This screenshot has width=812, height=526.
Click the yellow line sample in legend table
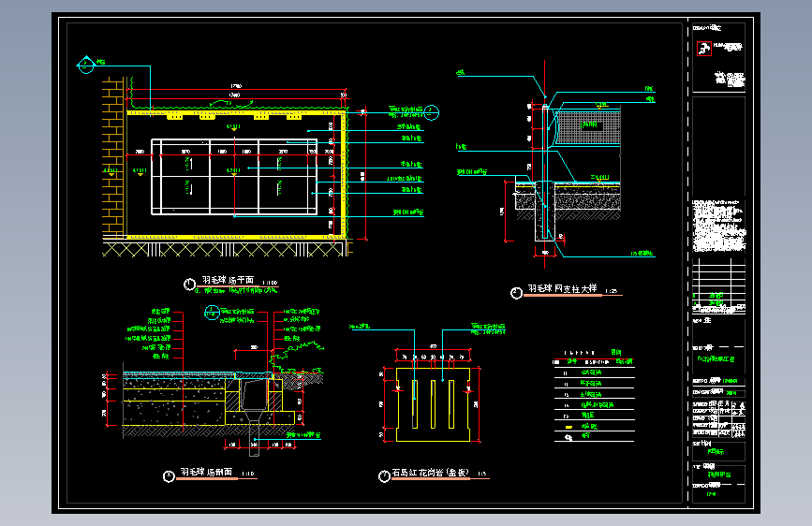pos(568,427)
